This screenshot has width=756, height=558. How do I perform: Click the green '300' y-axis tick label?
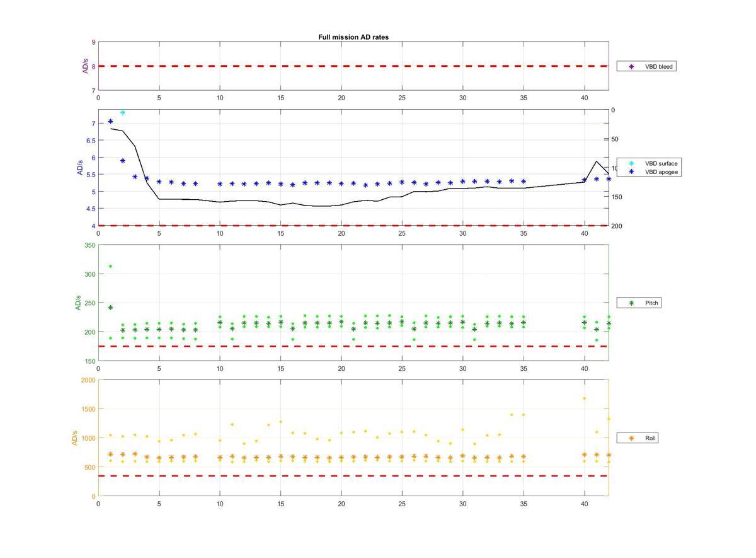(x=90, y=274)
